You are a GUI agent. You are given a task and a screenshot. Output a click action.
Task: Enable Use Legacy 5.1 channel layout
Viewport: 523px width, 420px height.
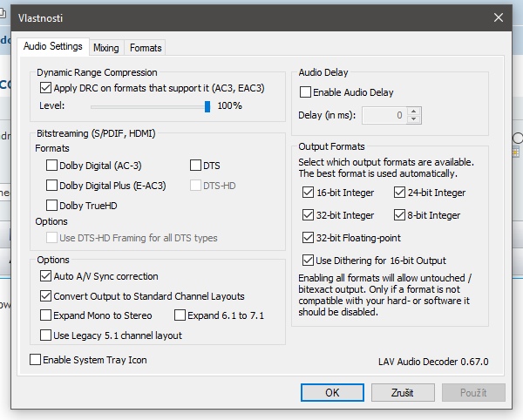pyautogui.click(x=46, y=335)
